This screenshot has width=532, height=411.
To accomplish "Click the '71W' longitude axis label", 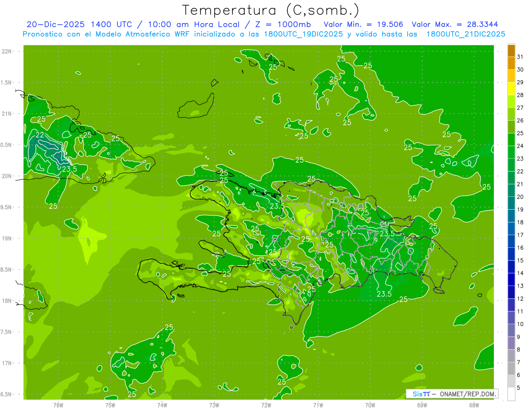I will click(x=318, y=405).
